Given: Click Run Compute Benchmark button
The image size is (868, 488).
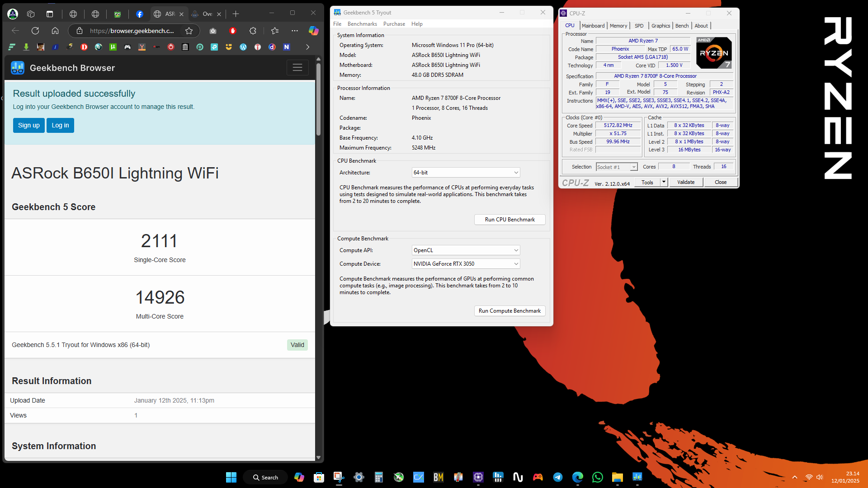Looking at the screenshot, I should click(509, 311).
